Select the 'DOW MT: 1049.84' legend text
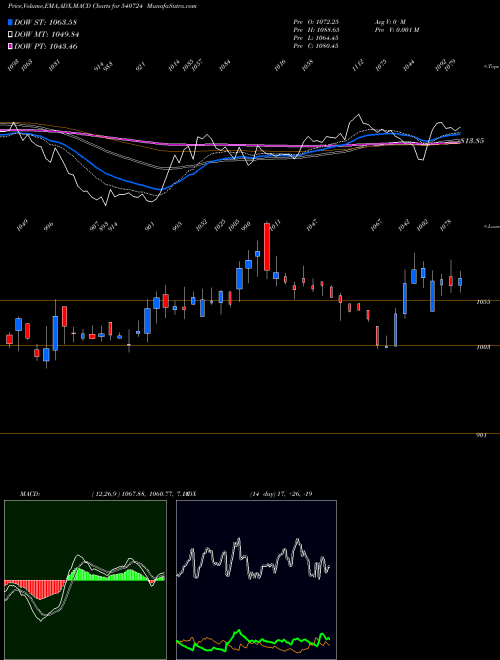The image size is (500, 660). pos(47,35)
